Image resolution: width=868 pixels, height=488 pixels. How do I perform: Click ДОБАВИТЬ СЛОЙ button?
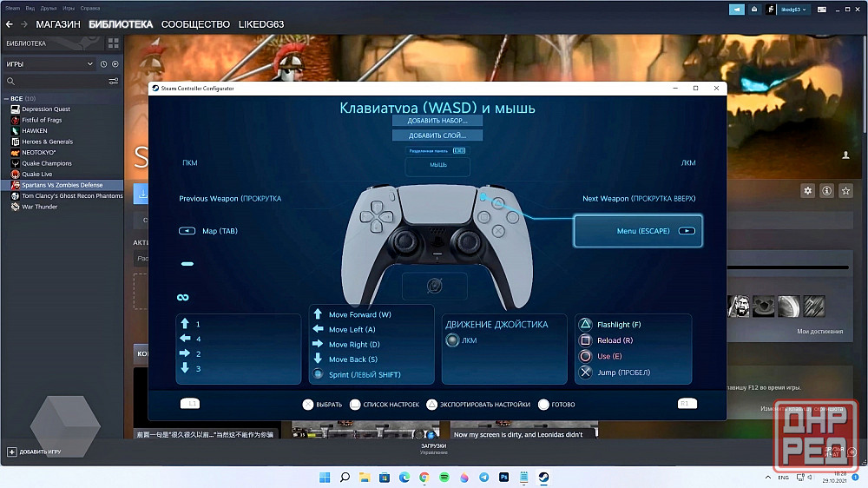click(x=437, y=135)
